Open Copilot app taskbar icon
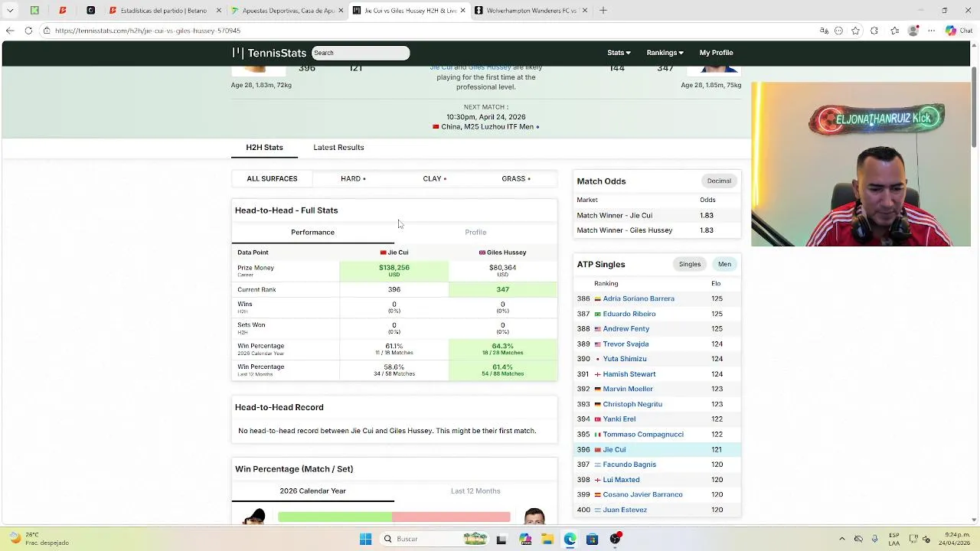This screenshot has width=980, height=551. coord(525,540)
